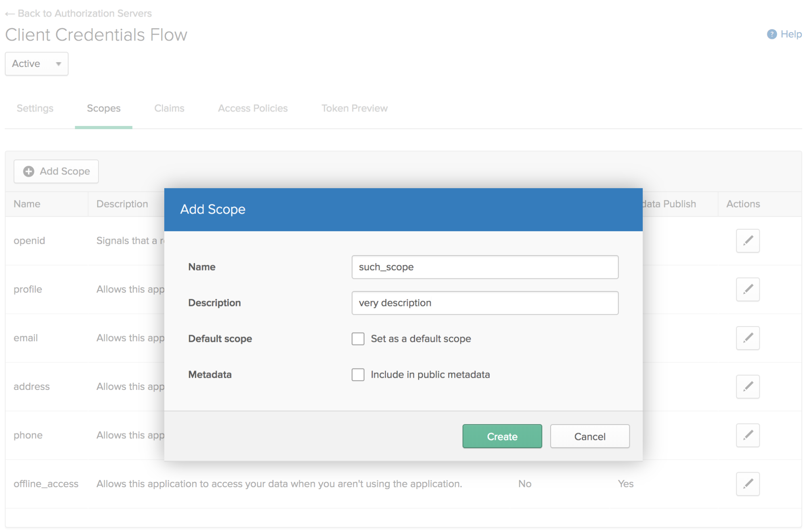This screenshot has width=807, height=532.
Task: Click the edit pencil for profile scope
Action: [747, 289]
